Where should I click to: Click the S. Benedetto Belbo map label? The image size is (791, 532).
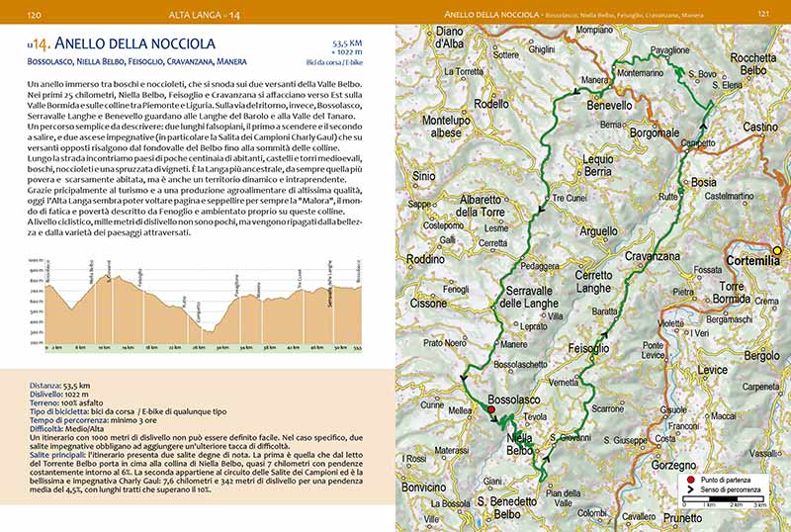coord(507,507)
